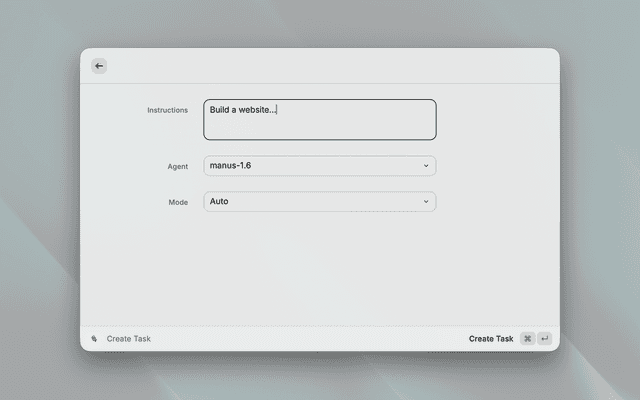640x400 pixels.
Task: Click the Command key icon
Action: point(527,339)
